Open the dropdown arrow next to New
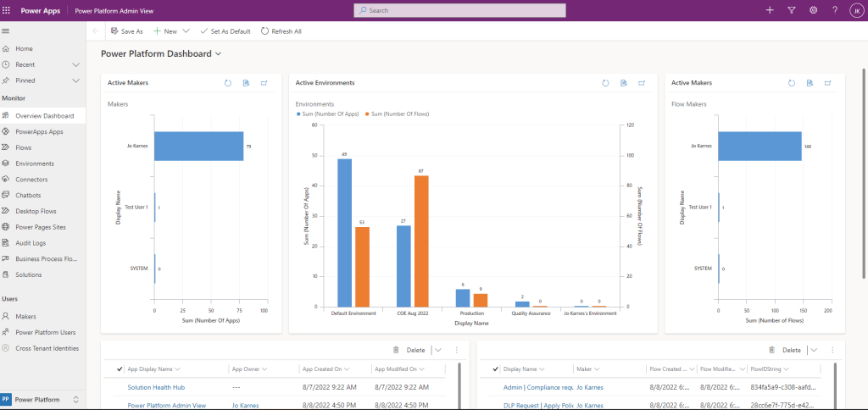This screenshot has height=410, width=868. pos(186,31)
